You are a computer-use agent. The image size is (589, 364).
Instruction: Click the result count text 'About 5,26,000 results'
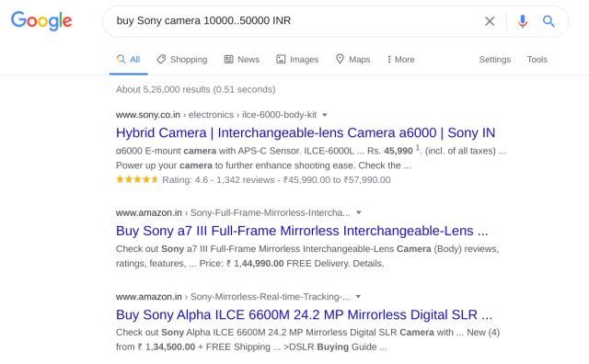coord(163,89)
